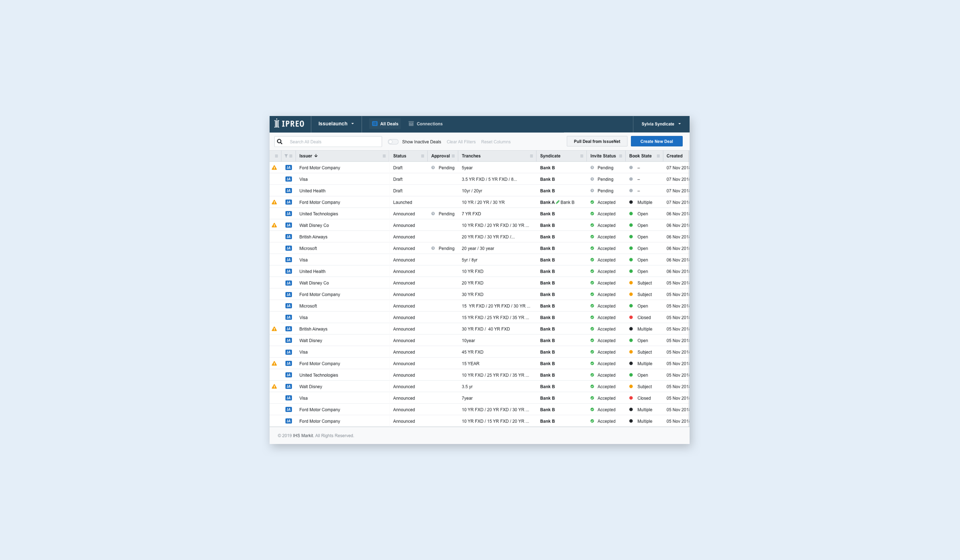Click Clear All Filters link
This screenshot has height=560, width=960.
461,142
